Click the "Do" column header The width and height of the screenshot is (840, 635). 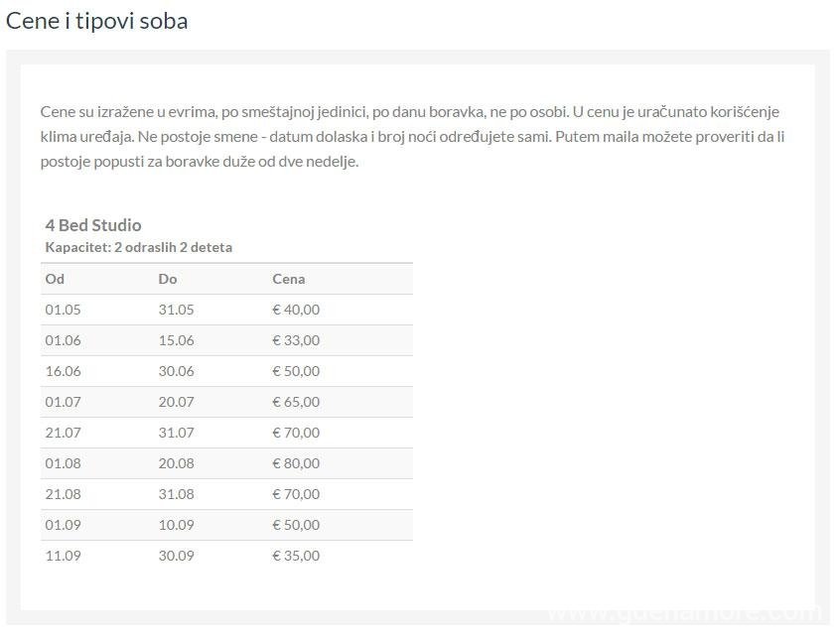tap(168, 279)
